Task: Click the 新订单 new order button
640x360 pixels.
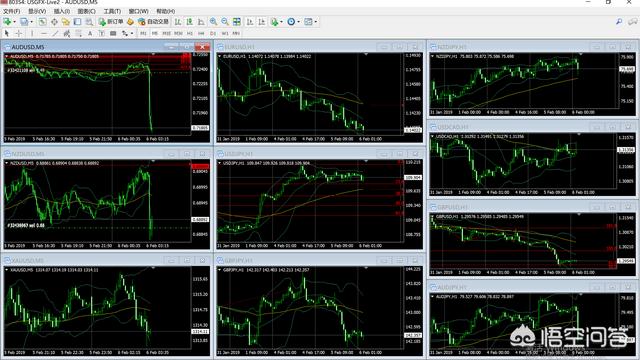Action: pyautogui.click(x=111, y=22)
